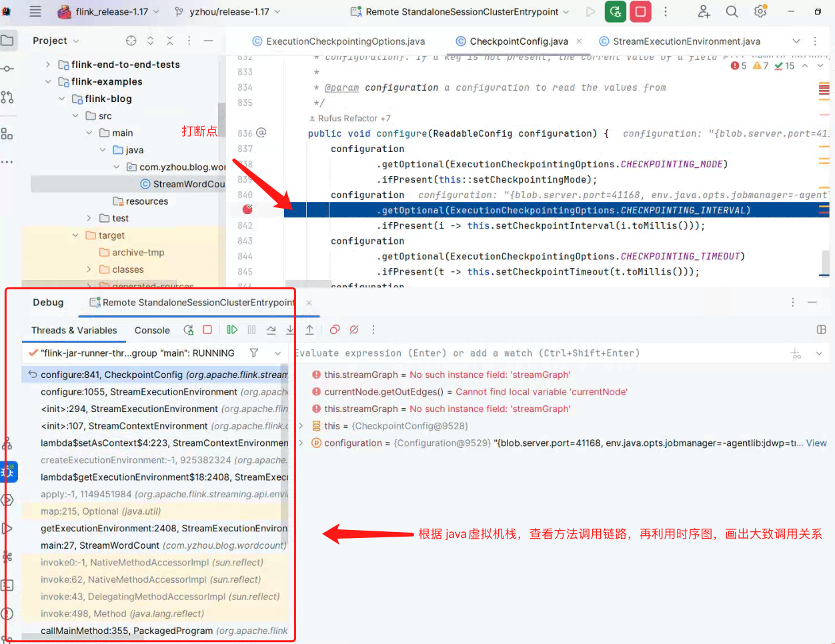This screenshot has height=644, width=835.
Task: Open Pull Requests tool window icon
Action: (7, 97)
